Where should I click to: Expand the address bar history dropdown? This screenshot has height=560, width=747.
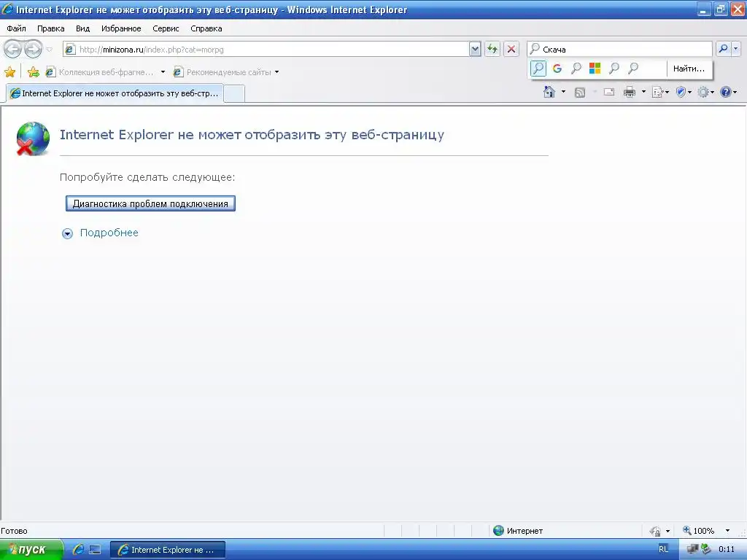coord(475,49)
